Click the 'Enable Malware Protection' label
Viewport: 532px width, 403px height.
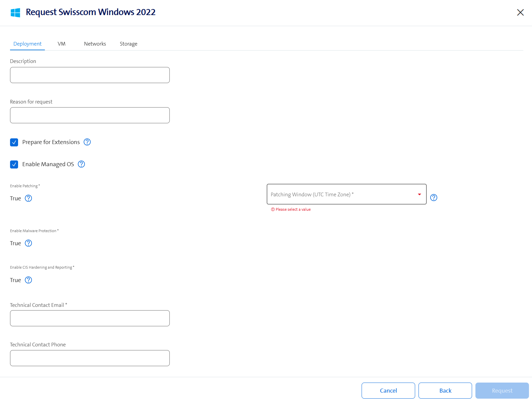pos(34,231)
